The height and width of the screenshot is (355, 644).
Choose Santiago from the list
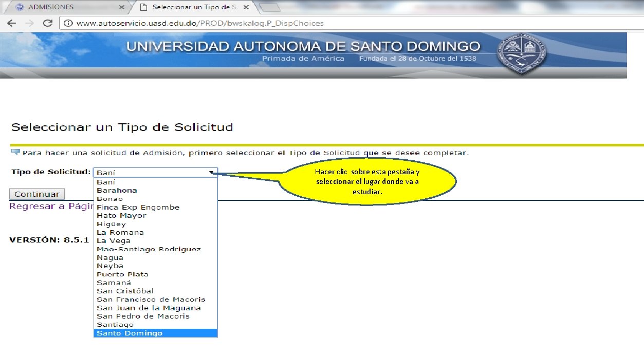point(156,325)
